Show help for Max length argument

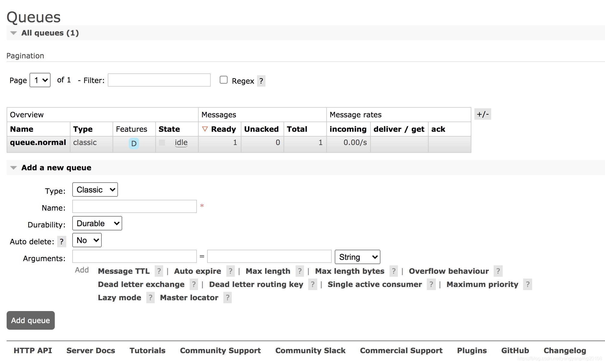pos(300,271)
